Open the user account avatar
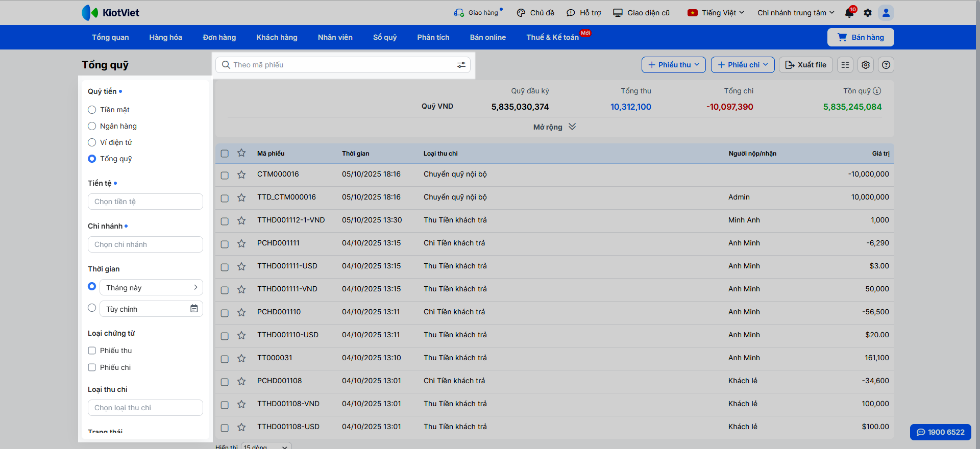The height and width of the screenshot is (449, 980). click(x=886, y=13)
